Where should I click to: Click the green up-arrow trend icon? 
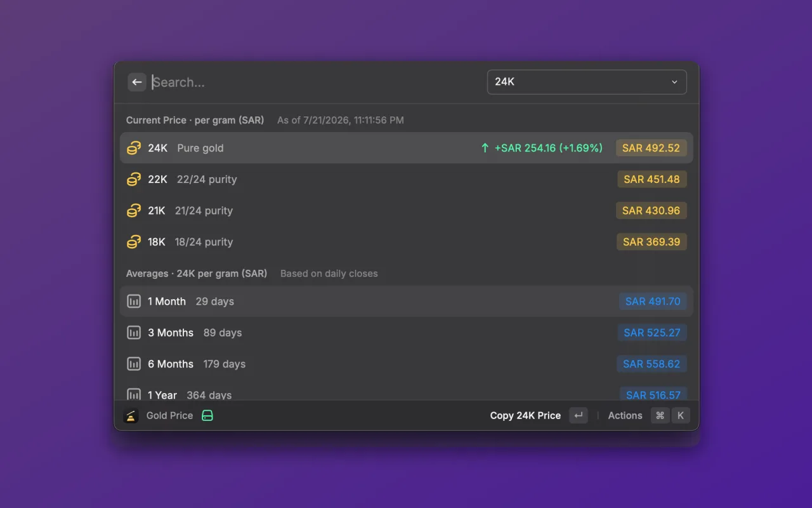[485, 148]
